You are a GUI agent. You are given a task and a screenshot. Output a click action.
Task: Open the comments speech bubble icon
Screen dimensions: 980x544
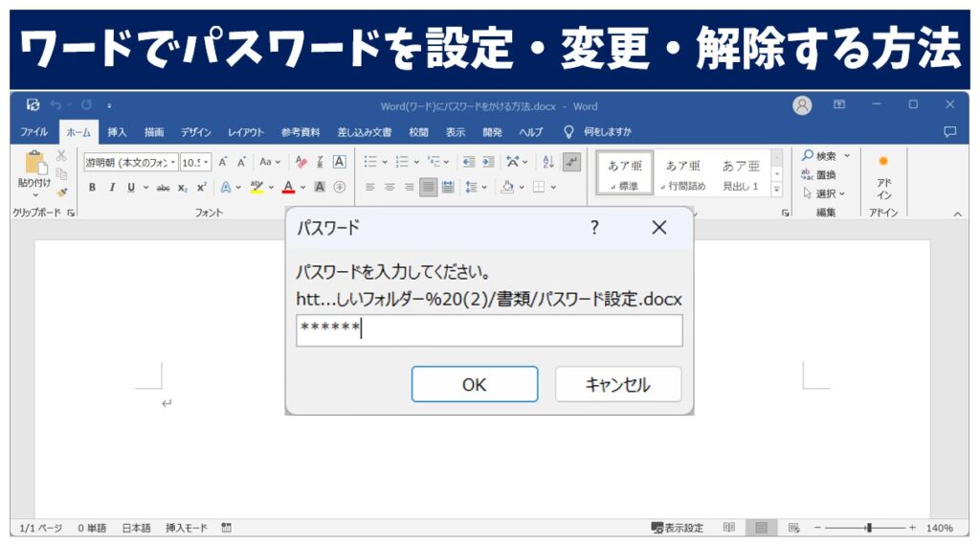point(950,131)
